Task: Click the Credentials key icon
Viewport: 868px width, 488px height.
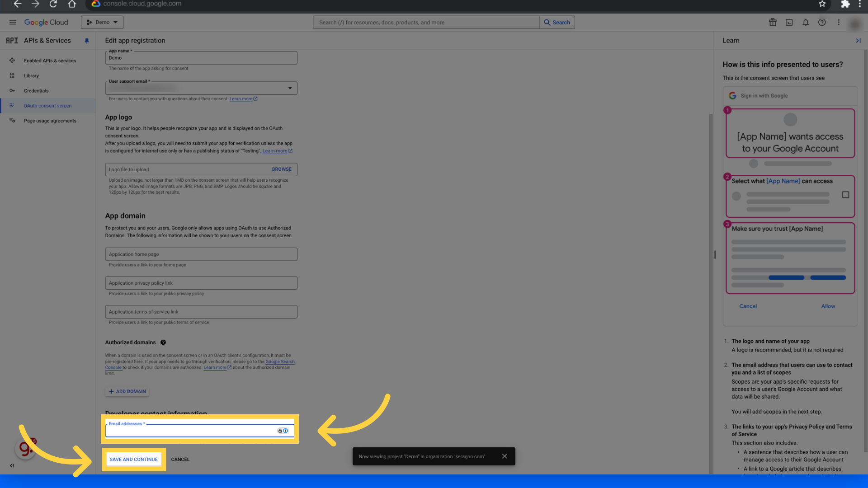Action: (x=12, y=90)
